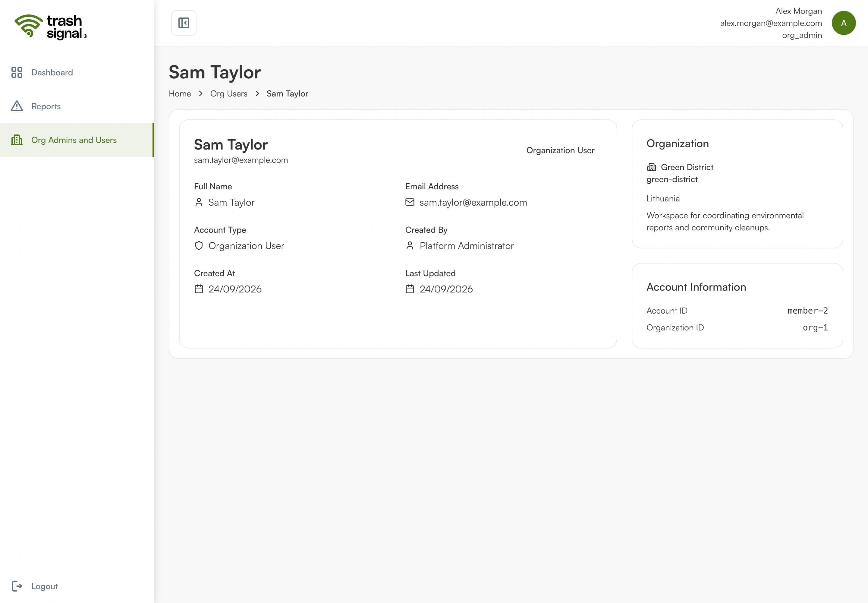Click the Reports warning triangle icon
The width and height of the screenshot is (868, 603).
pos(17,106)
